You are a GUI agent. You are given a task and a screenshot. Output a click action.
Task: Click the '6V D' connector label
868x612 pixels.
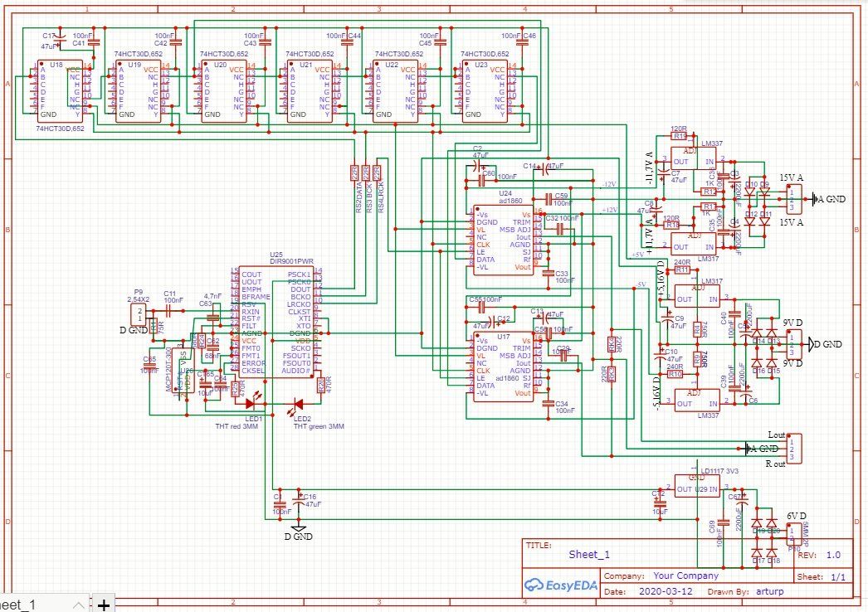pos(796,517)
